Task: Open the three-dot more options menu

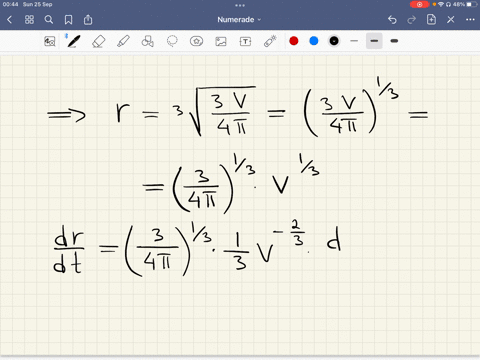Action: coord(470,20)
